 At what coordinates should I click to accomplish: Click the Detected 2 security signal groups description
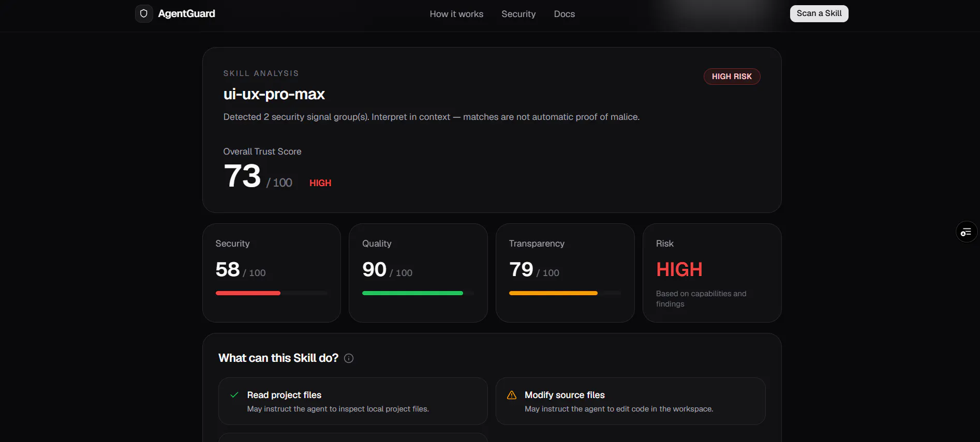click(432, 117)
